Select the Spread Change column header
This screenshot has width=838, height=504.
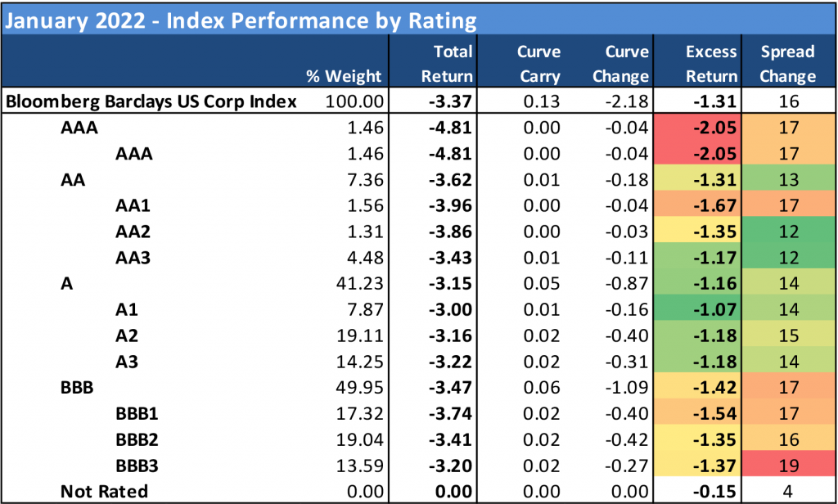787,64
